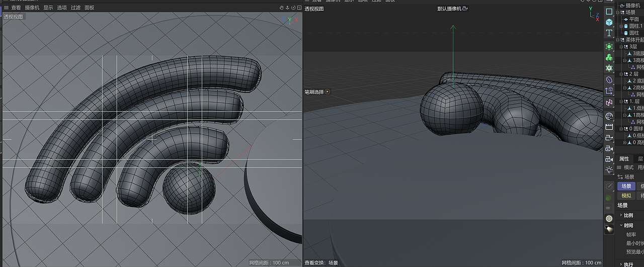Open the 过滤 menu in left viewport
The height and width of the screenshot is (267, 644).
pos(75,8)
